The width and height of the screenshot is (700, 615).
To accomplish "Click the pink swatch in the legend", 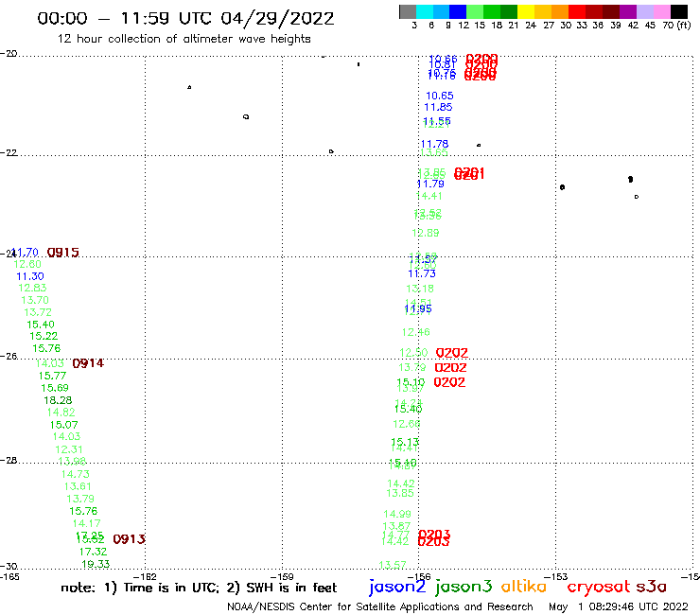I will coord(661,11).
